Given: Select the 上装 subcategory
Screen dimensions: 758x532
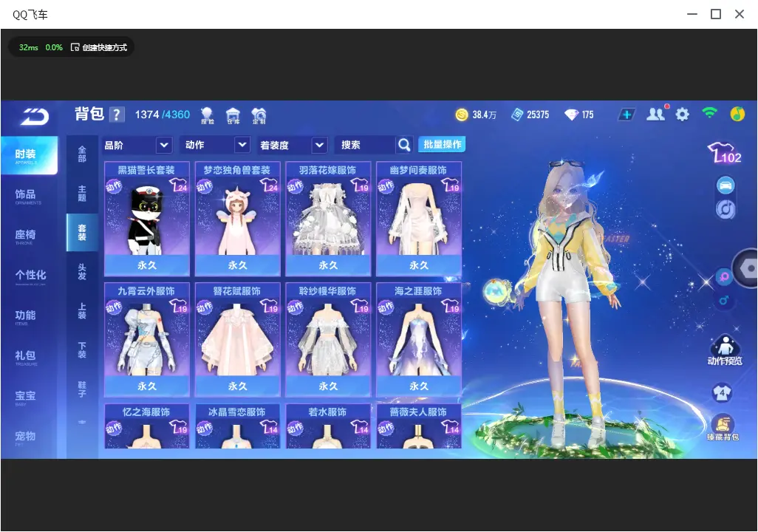Looking at the screenshot, I should (x=82, y=311).
